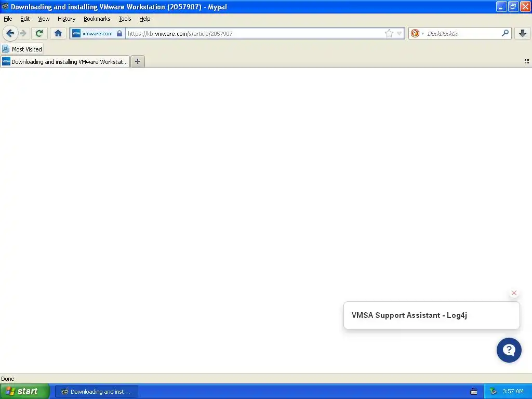The width and height of the screenshot is (532, 399).
Task: Open the Windows start menu
Action: tap(25, 392)
